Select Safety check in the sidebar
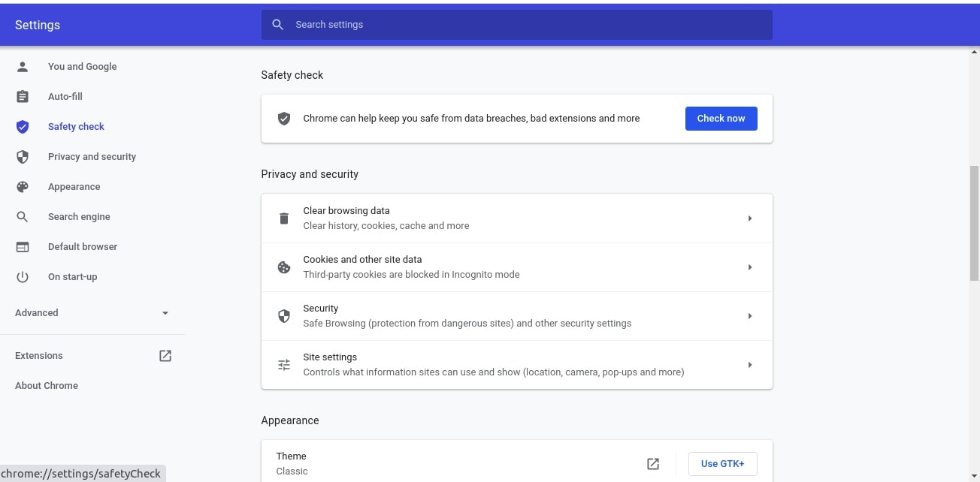The image size is (980, 482). [76, 127]
